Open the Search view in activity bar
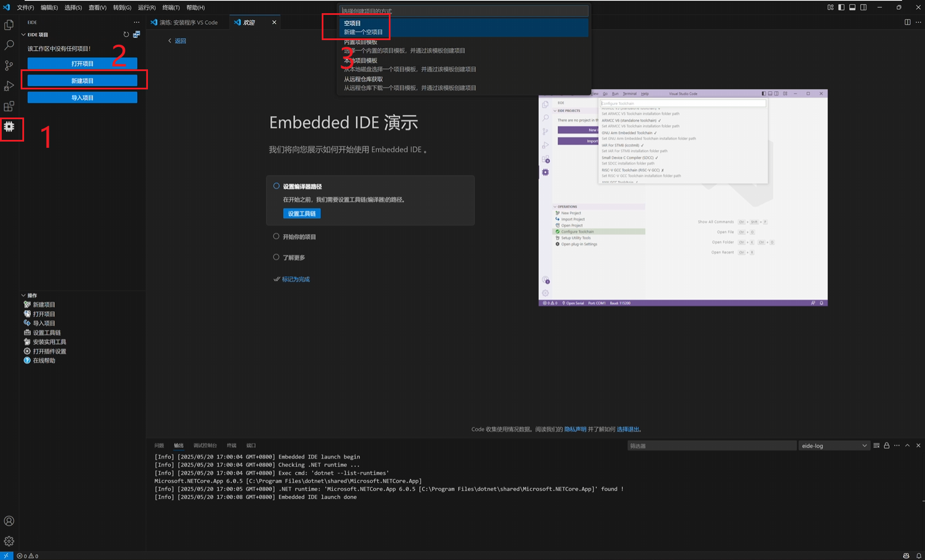925x560 pixels. (9, 45)
